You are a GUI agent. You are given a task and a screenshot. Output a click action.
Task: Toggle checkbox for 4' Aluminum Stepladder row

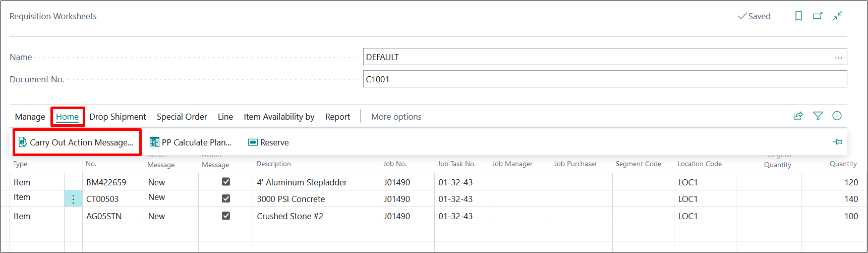[x=226, y=182]
